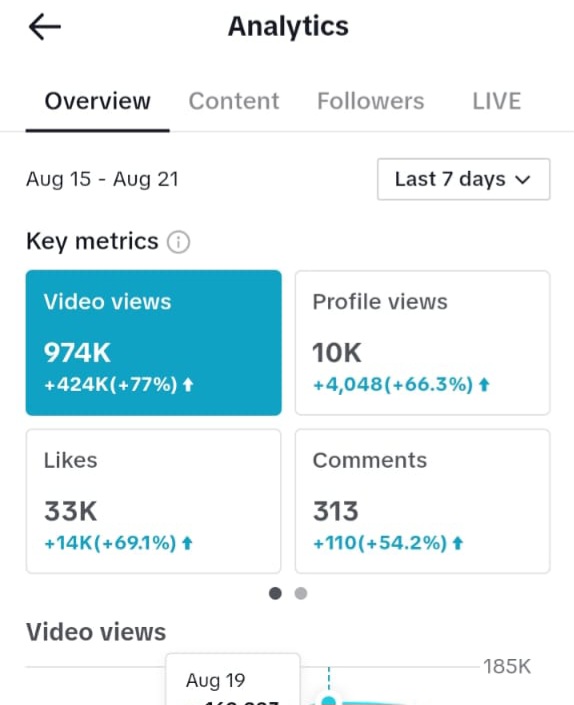Viewport: 574px width, 705px height.
Task: Click the up arrow beside Comments growth
Action: (458, 544)
